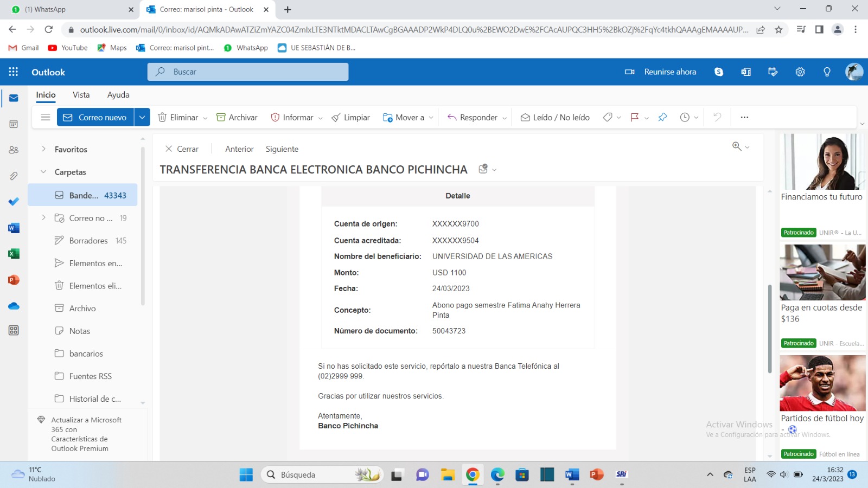The image size is (868, 488).
Task: Click the email body vertical scrollbar
Action: point(769,328)
